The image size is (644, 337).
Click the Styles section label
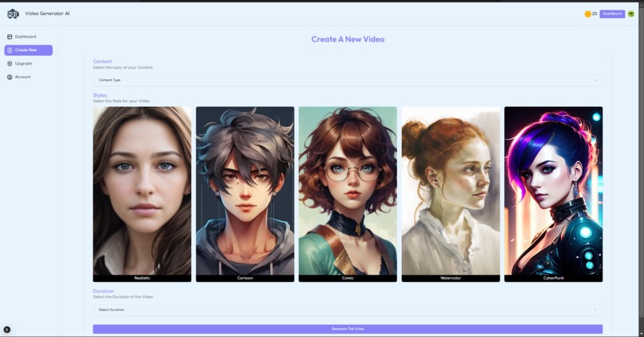click(x=100, y=95)
